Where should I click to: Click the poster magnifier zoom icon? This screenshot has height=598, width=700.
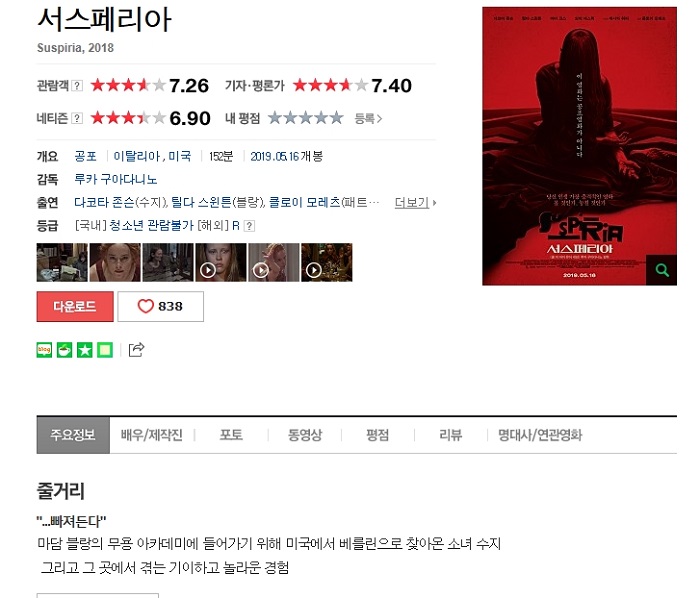point(662,270)
